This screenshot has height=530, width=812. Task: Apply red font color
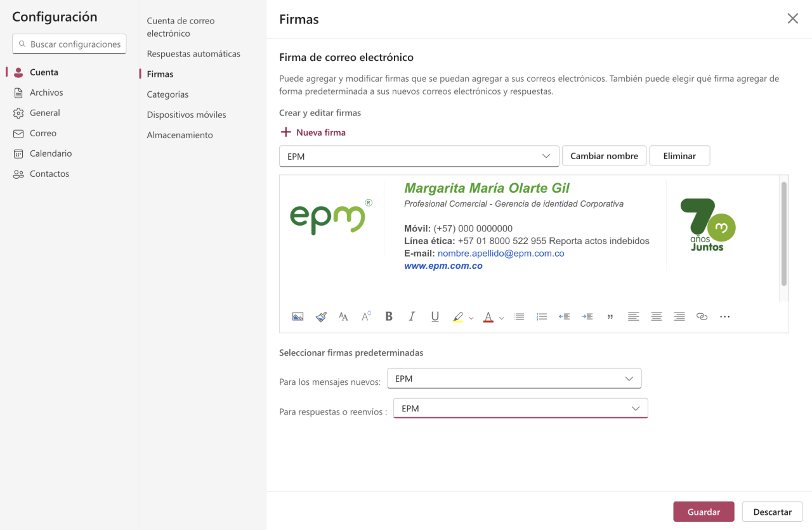(488, 316)
